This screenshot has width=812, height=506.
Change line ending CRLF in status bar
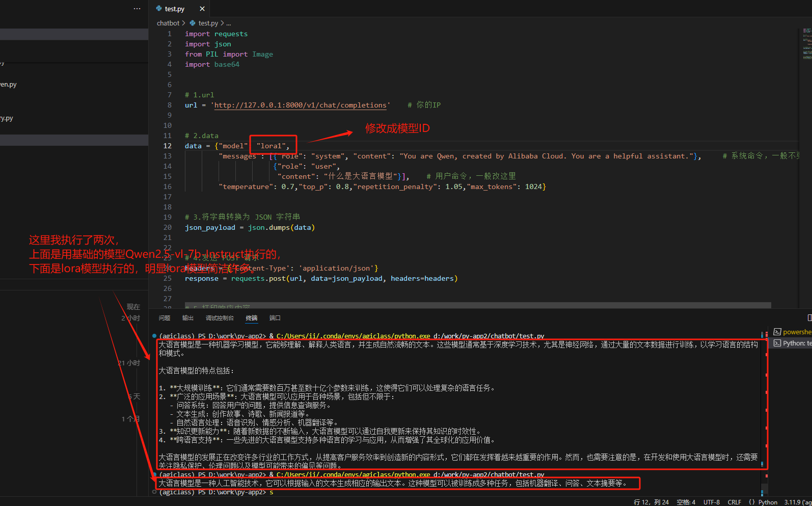coord(735,502)
